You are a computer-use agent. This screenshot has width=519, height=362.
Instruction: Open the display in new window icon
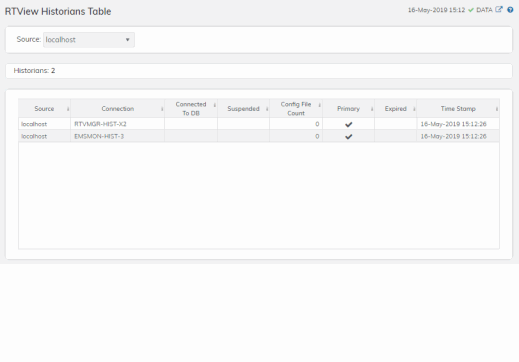coord(499,9)
